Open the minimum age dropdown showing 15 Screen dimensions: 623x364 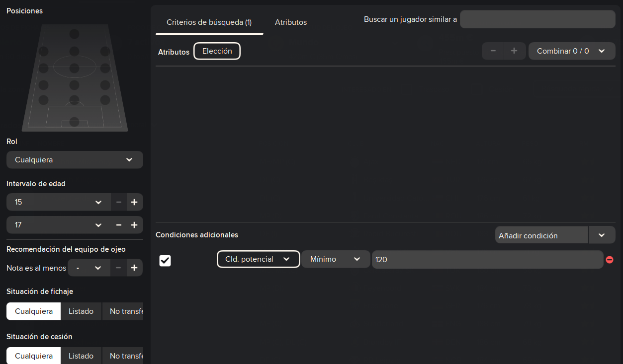pos(58,202)
